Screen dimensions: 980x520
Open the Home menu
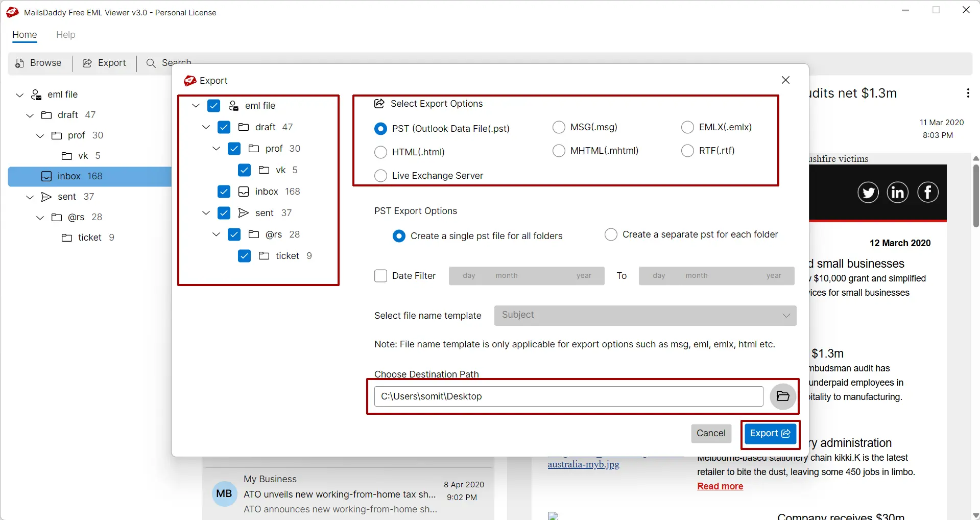[24, 35]
